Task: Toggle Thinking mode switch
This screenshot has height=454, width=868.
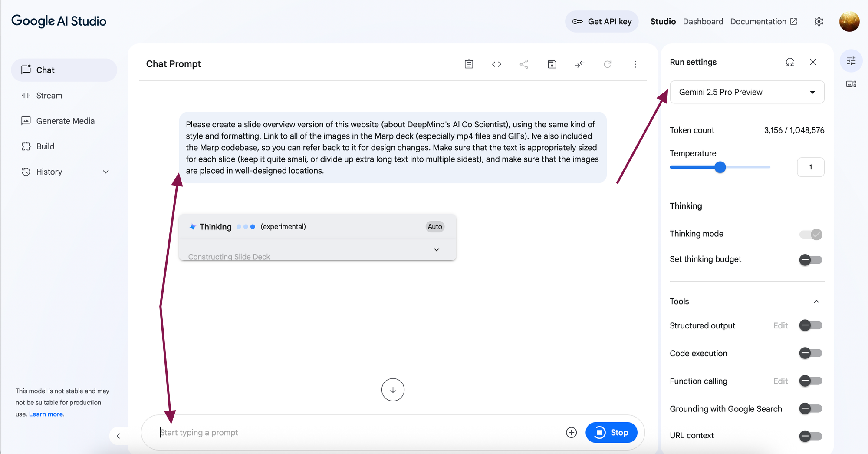Action: [811, 234]
